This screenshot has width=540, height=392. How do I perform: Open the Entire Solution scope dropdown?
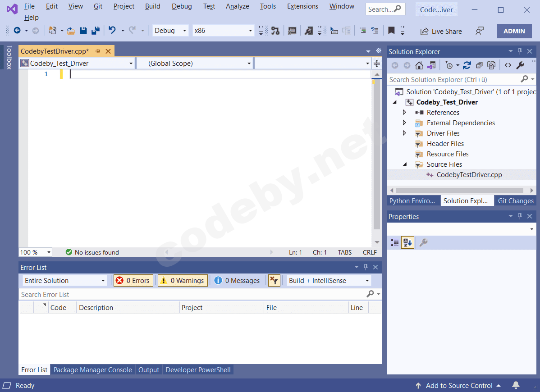coord(65,281)
